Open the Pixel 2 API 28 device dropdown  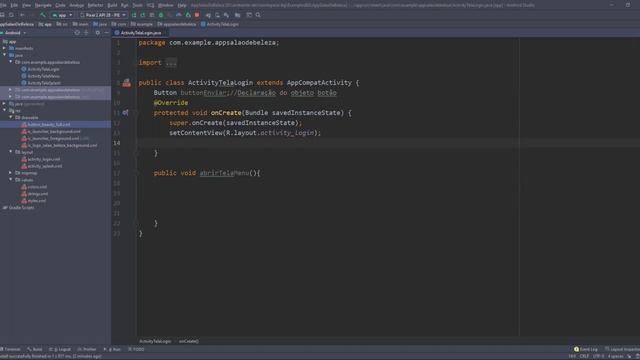pyautogui.click(x=103, y=15)
